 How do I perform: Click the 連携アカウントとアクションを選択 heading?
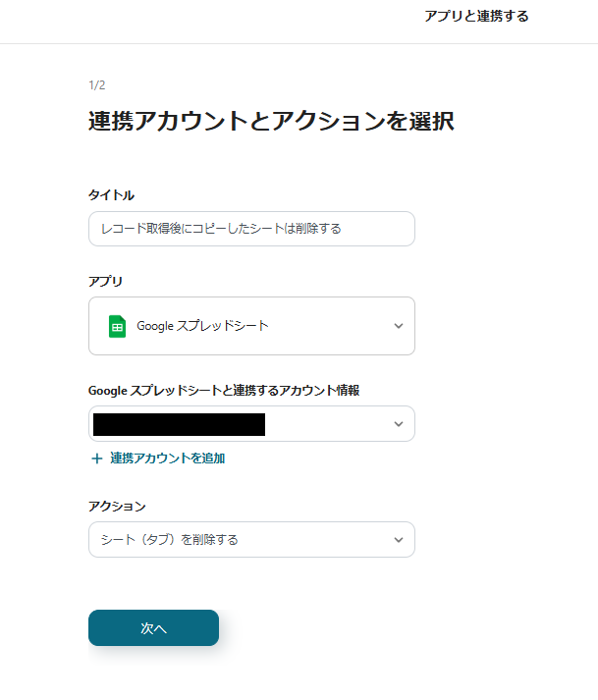(x=270, y=123)
